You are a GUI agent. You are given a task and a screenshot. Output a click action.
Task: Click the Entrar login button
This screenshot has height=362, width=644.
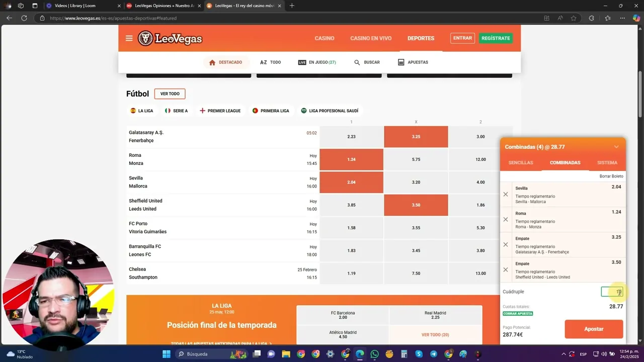tap(462, 38)
